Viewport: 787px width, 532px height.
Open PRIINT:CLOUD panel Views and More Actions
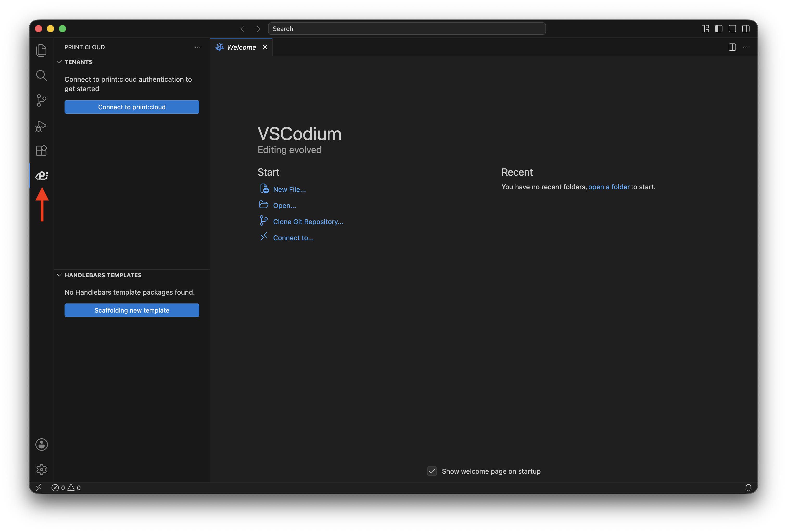(x=198, y=47)
